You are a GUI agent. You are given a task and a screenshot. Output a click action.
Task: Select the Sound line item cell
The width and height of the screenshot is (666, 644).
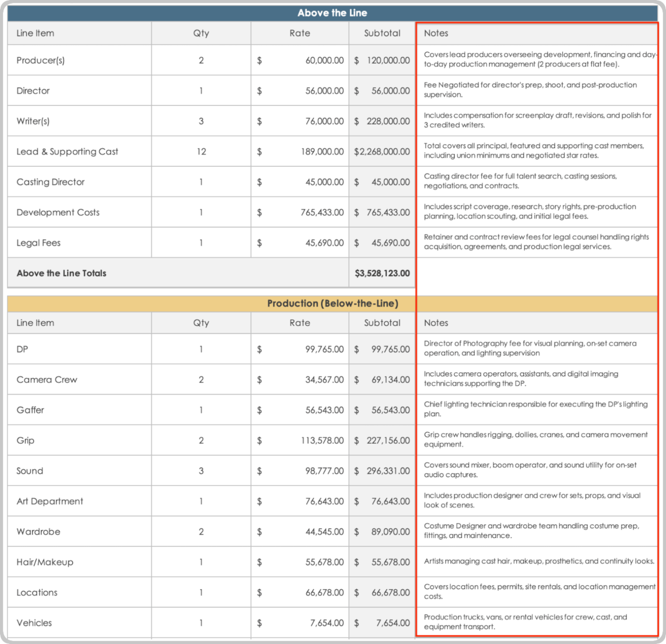tap(80, 472)
